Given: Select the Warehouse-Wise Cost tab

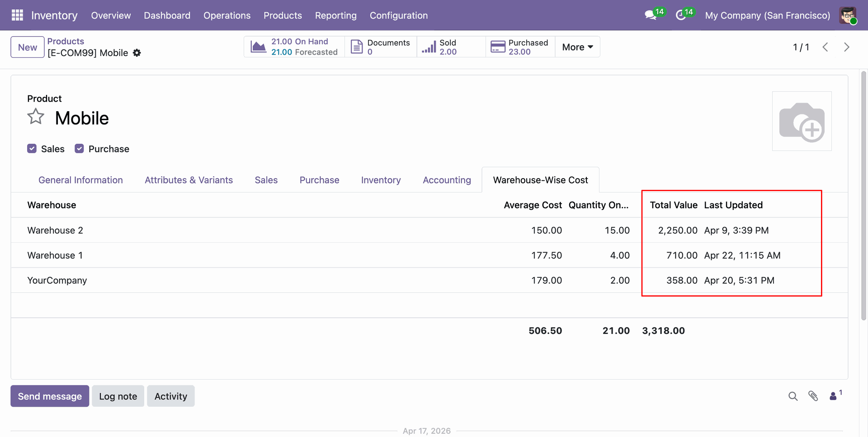Looking at the screenshot, I should click(x=540, y=180).
